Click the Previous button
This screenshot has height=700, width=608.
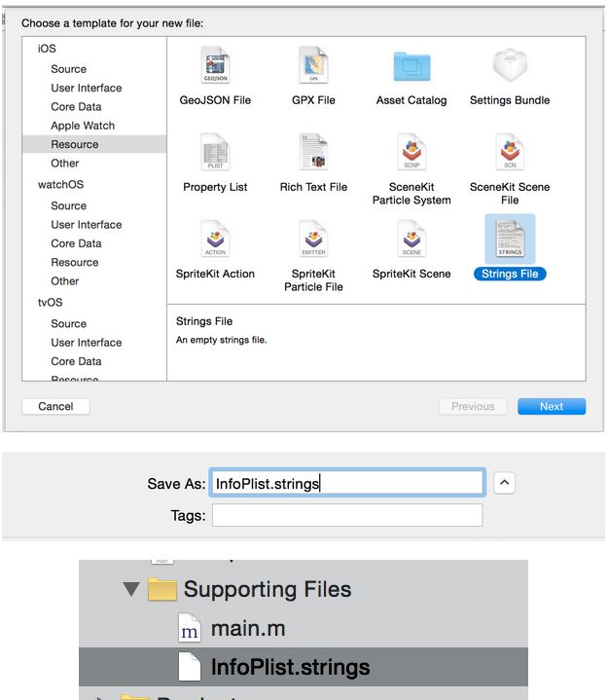[x=474, y=406]
